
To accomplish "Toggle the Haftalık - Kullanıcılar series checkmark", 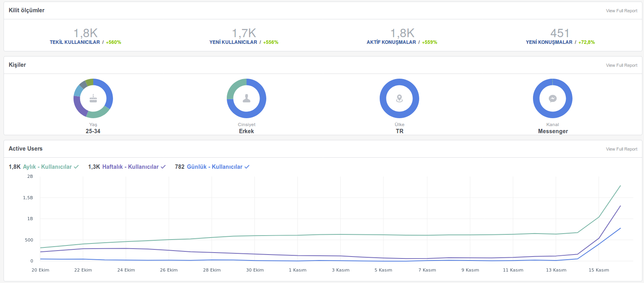I will coord(163,167).
